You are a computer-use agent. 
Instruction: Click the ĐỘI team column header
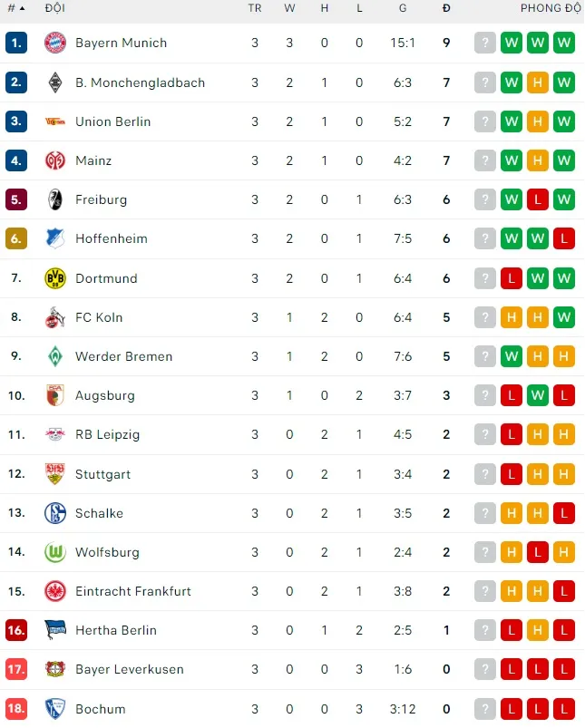[54, 8]
